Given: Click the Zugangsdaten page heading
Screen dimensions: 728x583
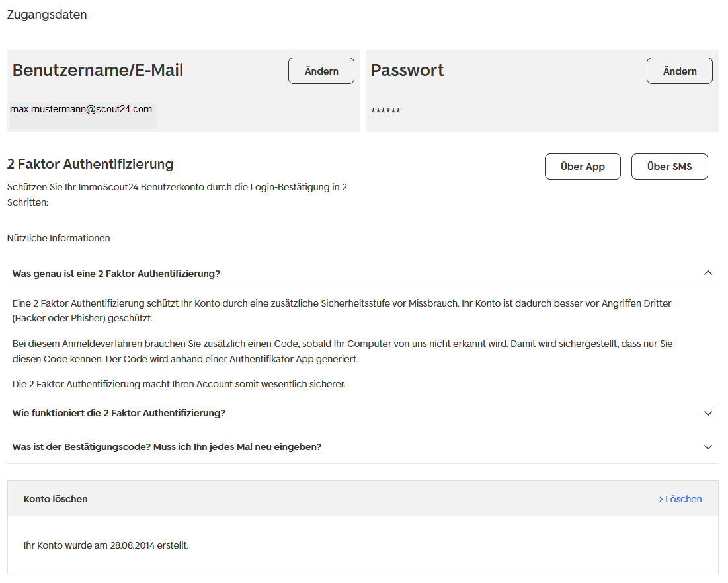Looking at the screenshot, I should click(x=47, y=15).
